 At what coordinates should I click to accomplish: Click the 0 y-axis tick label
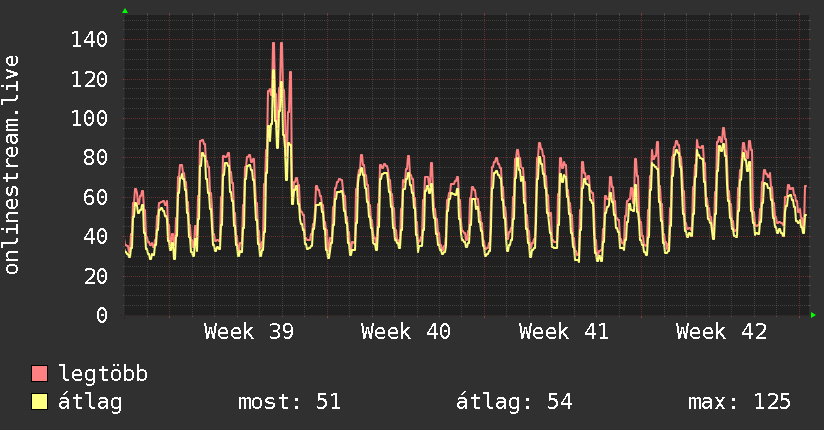point(102,315)
